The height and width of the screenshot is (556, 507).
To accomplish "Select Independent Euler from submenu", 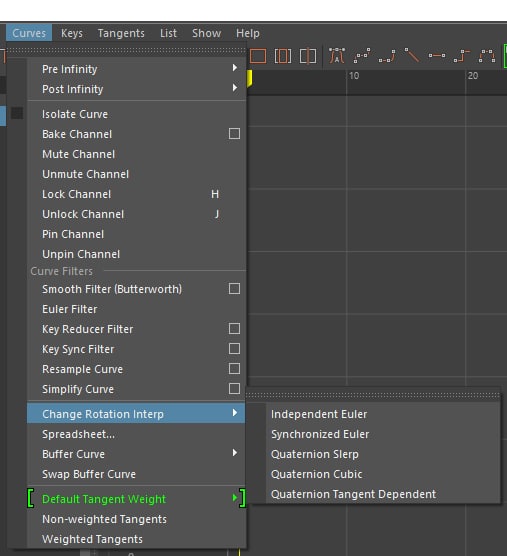I will [x=319, y=414].
